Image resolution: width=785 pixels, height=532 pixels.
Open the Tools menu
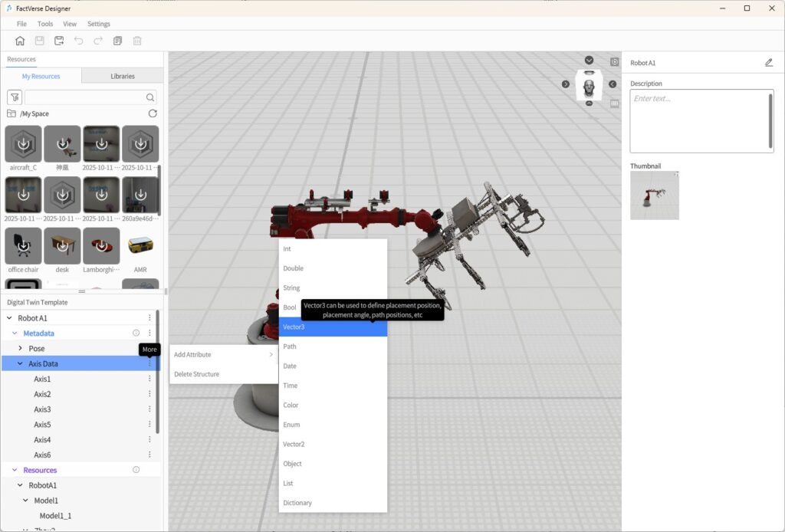pos(45,24)
